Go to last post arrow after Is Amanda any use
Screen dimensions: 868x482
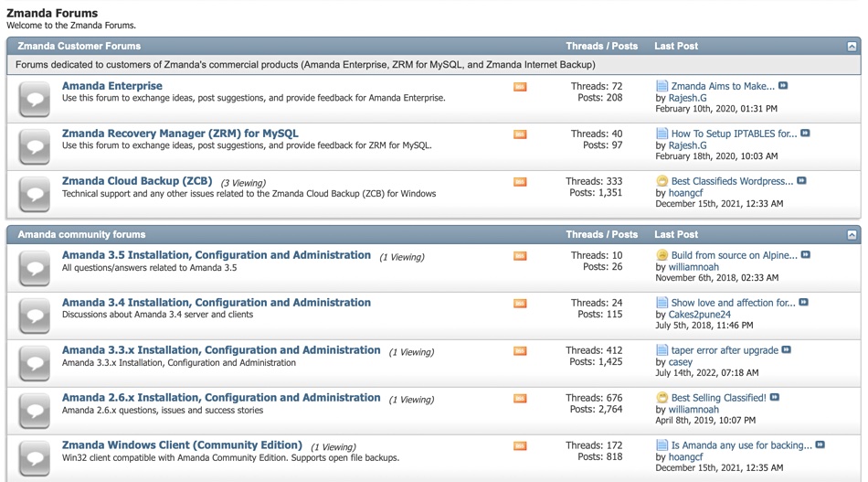[820, 445]
